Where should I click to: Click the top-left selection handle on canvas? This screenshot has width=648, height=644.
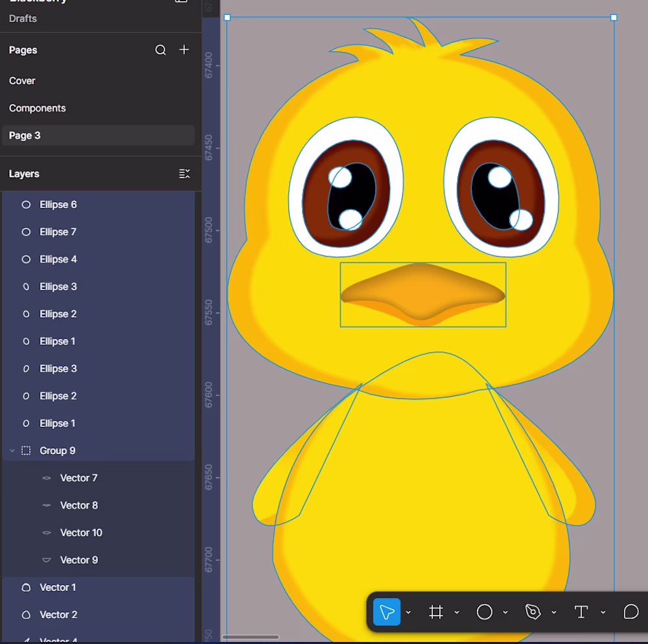click(x=227, y=17)
